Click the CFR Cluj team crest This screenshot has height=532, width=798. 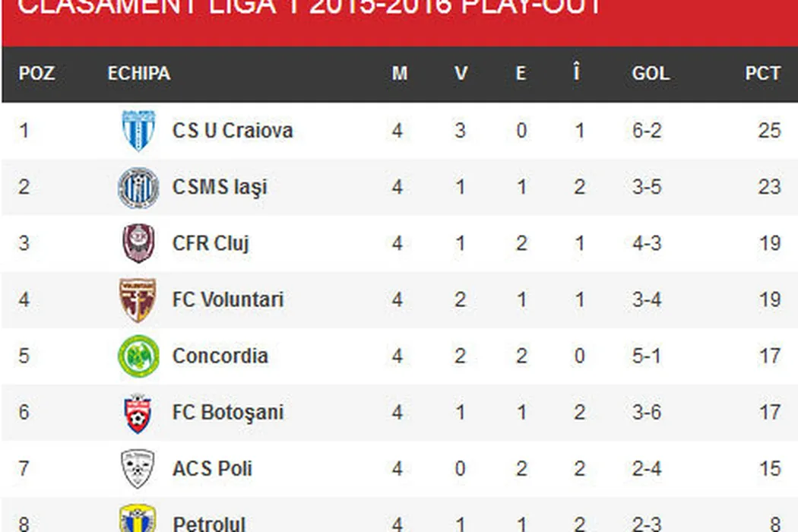pyautogui.click(x=138, y=244)
